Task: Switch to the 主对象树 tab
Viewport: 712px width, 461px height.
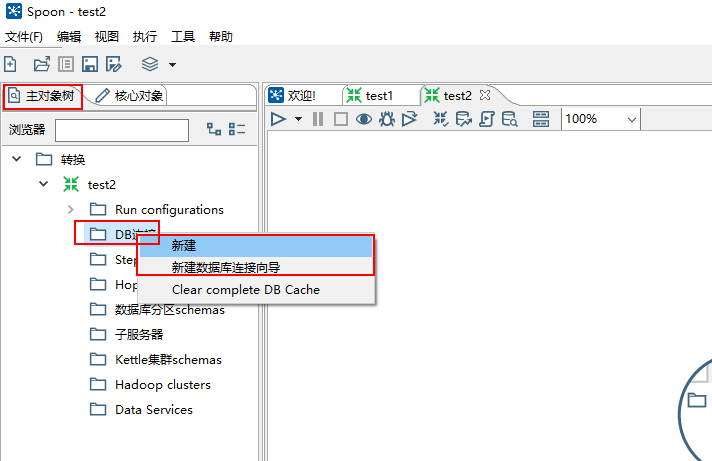Action: (42, 96)
